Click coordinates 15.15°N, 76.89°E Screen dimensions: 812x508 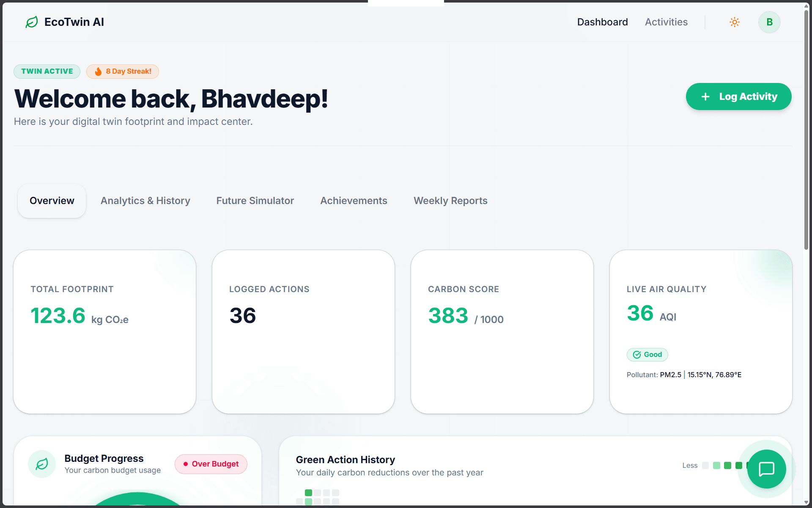[x=714, y=375]
